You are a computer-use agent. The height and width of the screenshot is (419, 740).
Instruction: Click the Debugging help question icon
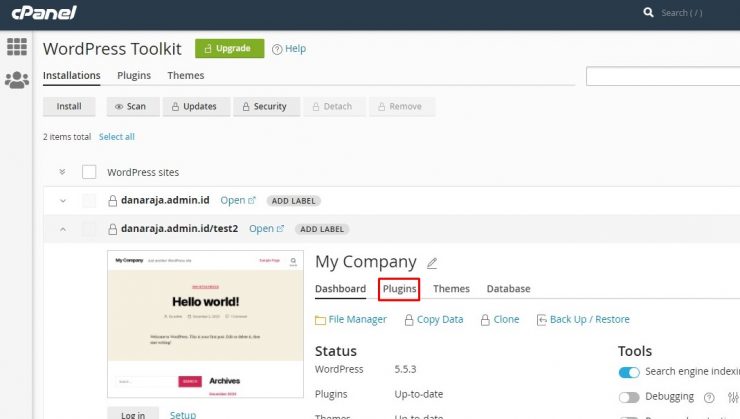(x=709, y=398)
